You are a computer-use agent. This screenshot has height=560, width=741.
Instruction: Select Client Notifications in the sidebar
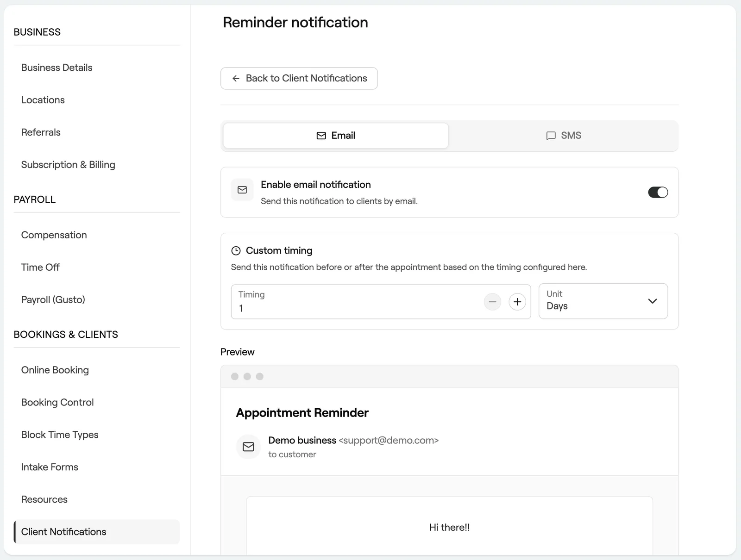point(97,532)
